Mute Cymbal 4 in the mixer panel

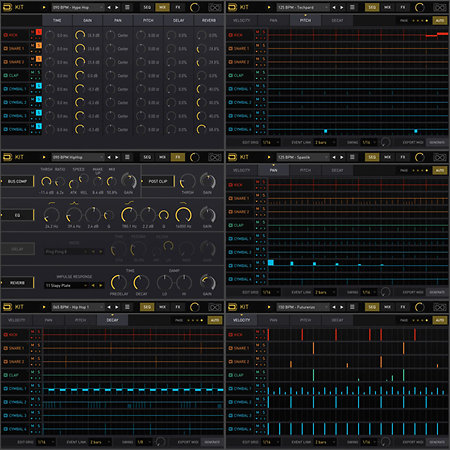click(33, 126)
